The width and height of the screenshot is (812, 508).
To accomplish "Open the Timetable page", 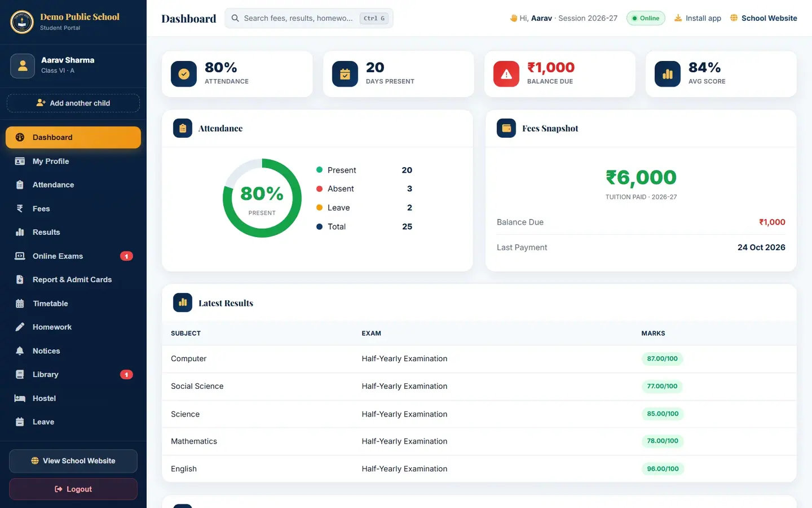I will pyautogui.click(x=73, y=304).
